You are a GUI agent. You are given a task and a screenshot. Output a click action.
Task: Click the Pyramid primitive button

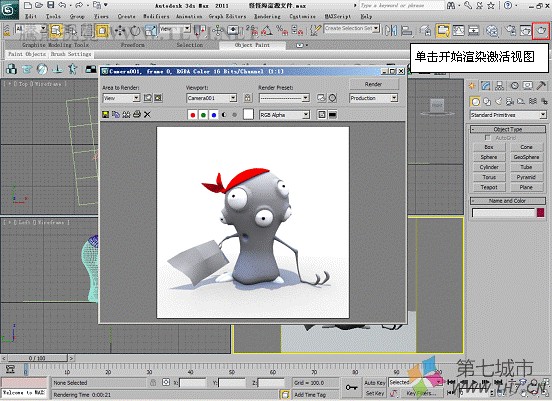tap(526, 177)
